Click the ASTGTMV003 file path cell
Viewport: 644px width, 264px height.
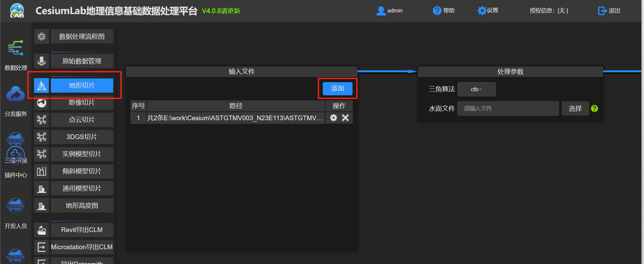(x=236, y=118)
